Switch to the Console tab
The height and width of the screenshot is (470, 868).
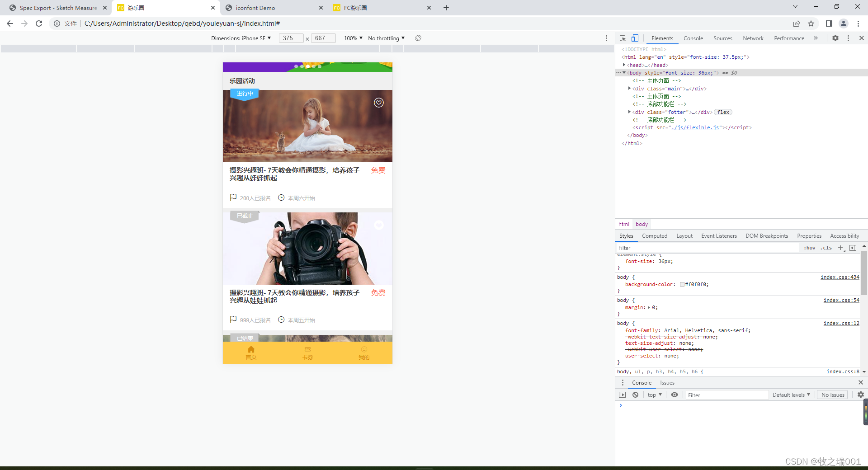click(x=693, y=38)
